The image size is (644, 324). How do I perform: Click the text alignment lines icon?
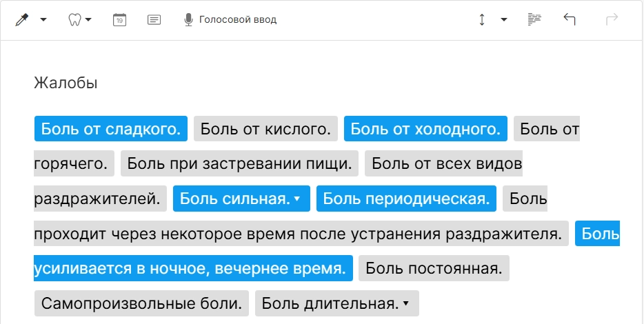coord(534,19)
